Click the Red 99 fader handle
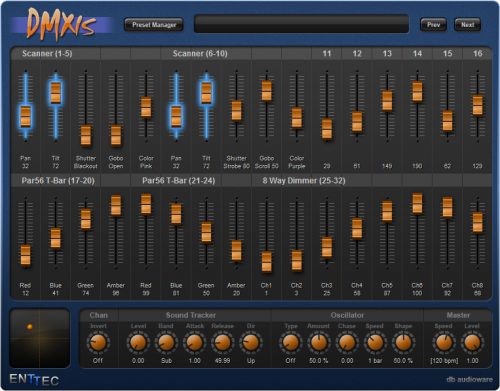The height and width of the screenshot is (391, 500). pyautogui.click(x=146, y=204)
